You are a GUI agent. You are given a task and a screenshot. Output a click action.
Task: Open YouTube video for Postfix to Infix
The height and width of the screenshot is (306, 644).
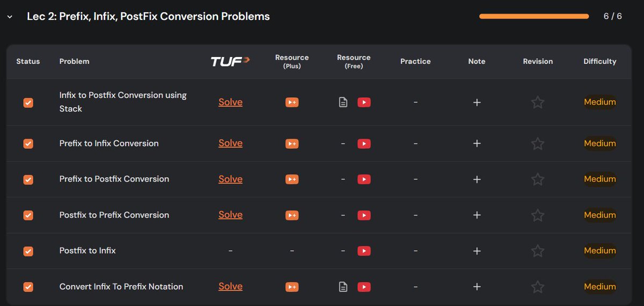click(x=364, y=251)
